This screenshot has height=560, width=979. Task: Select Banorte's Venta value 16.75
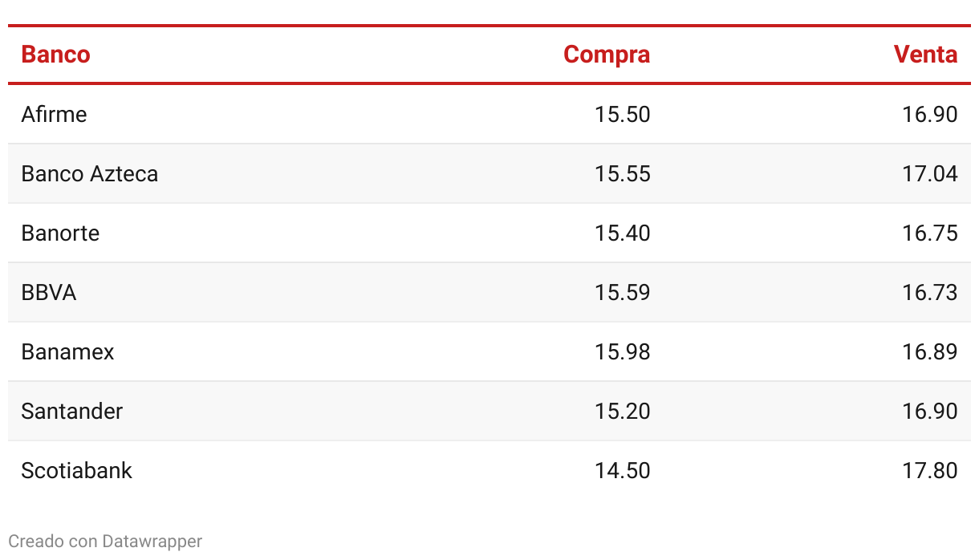[930, 233]
